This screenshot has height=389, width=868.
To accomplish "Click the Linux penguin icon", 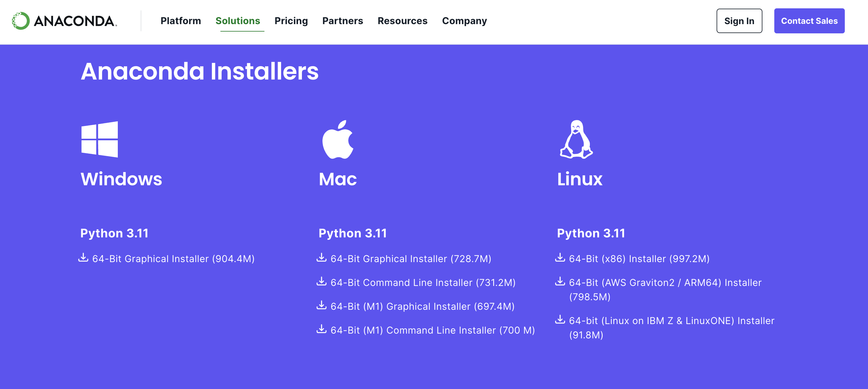I will pyautogui.click(x=576, y=139).
